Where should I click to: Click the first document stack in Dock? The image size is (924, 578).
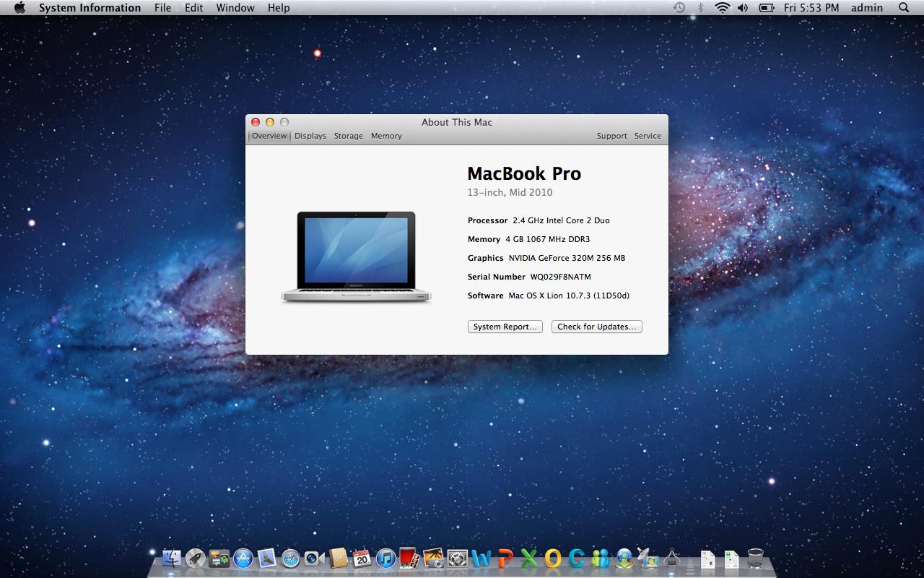[x=707, y=558]
